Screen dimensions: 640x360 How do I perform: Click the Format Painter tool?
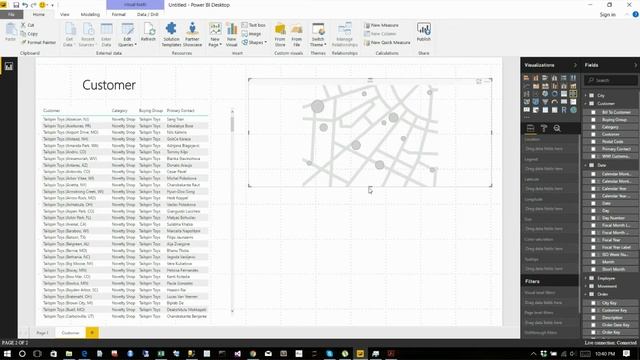[38, 42]
